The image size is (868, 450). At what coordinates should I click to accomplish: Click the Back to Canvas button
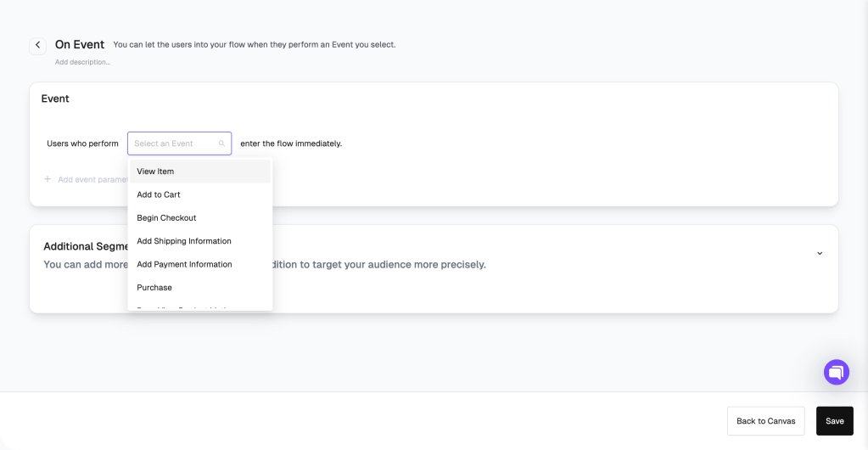(765, 421)
